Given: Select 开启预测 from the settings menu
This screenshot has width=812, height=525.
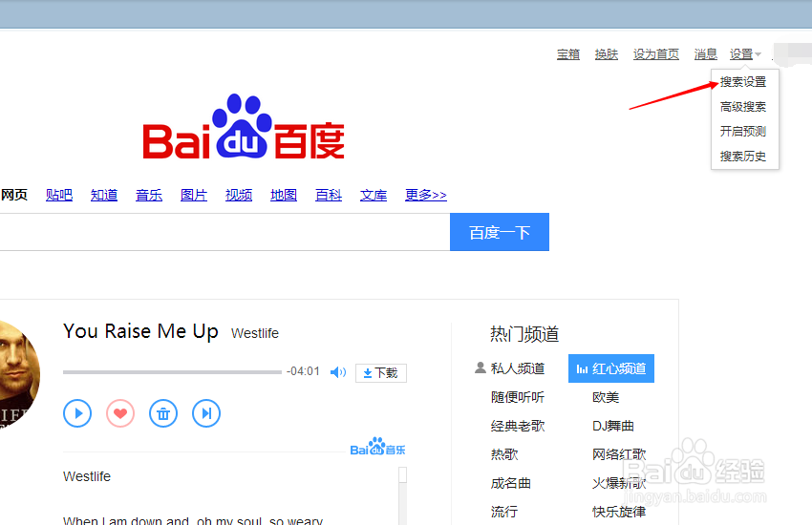Looking at the screenshot, I should pyautogui.click(x=742, y=132).
